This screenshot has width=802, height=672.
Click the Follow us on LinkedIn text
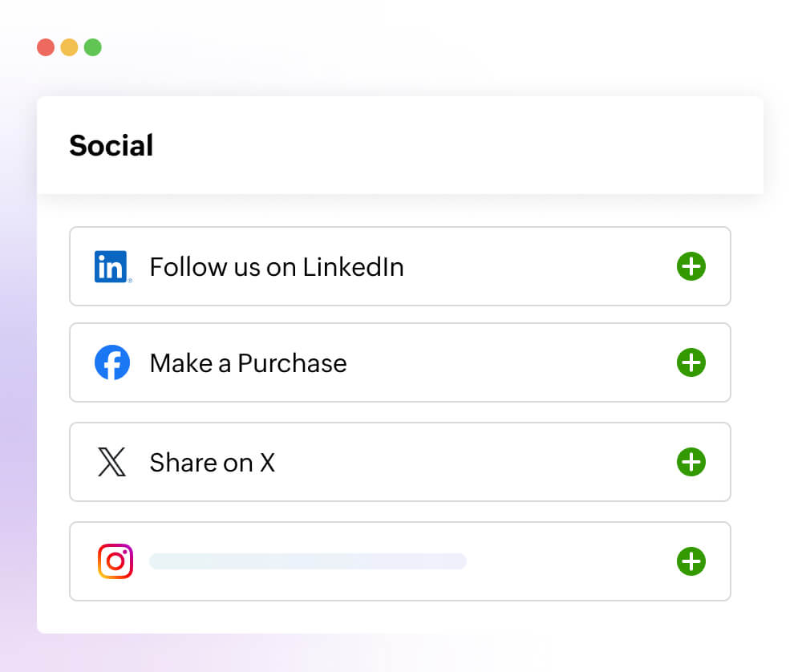pyautogui.click(x=276, y=267)
